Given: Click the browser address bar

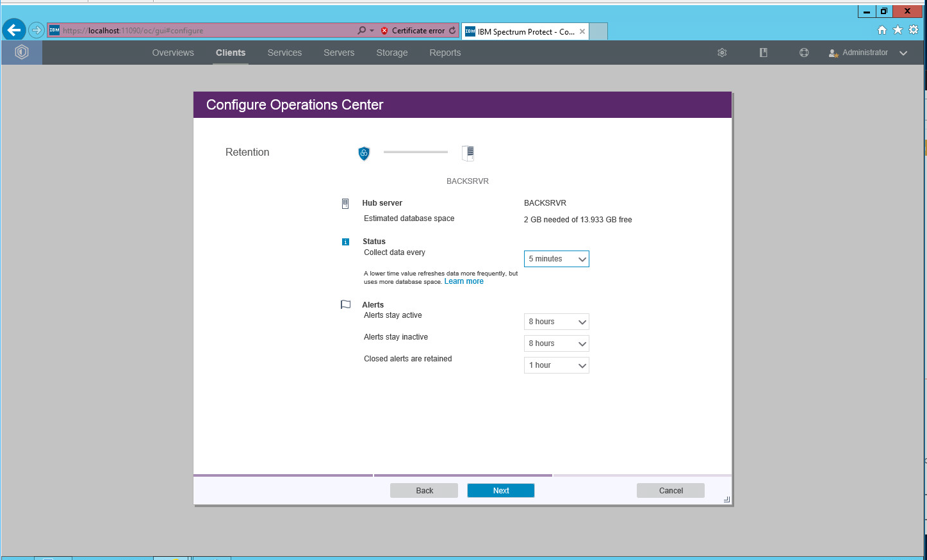Looking at the screenshot, I should click(x=205, y=30).
